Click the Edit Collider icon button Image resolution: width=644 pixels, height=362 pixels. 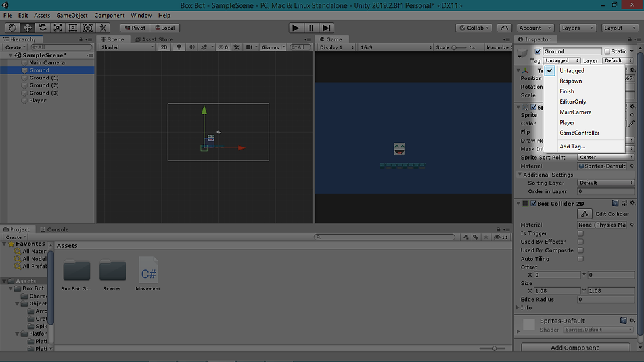point(584,214)
